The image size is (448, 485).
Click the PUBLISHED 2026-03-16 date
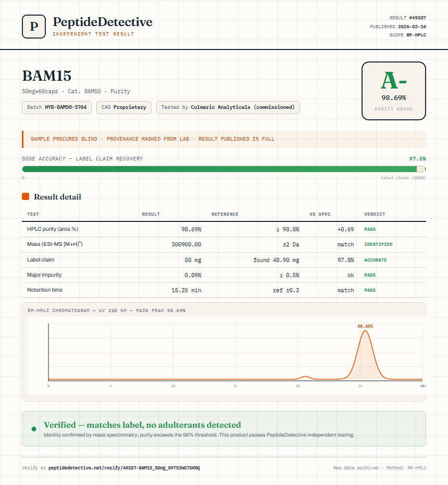(398, 27)
